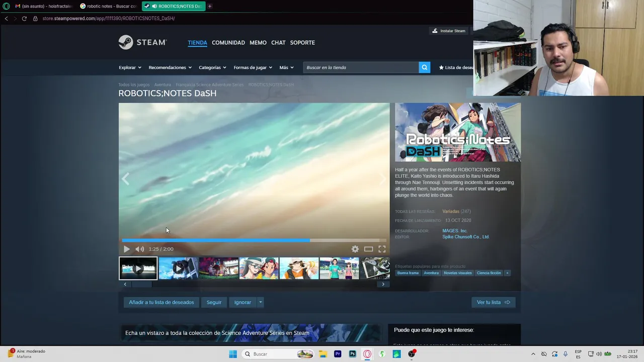The image size is (644, 362).
Task: Click the Ignorar button
Action: point(243,302)
